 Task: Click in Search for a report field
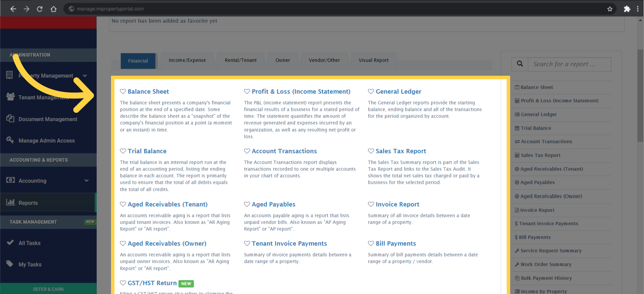click(570, 64)
